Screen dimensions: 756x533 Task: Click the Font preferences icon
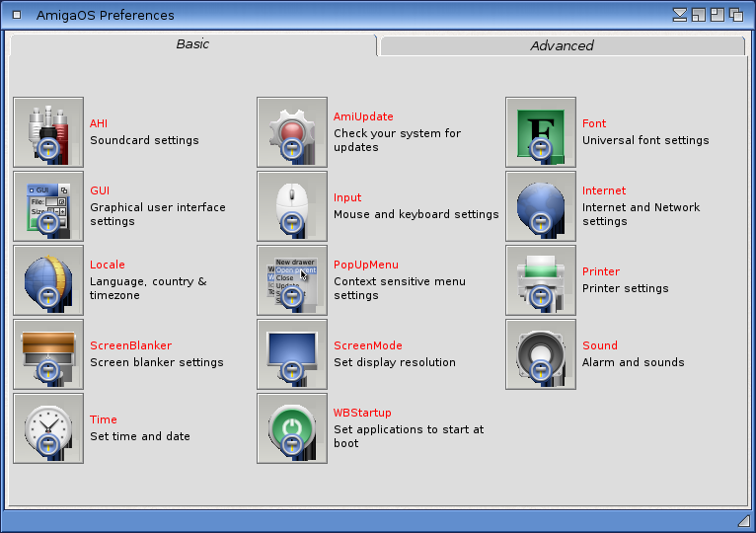click(541, 132)
